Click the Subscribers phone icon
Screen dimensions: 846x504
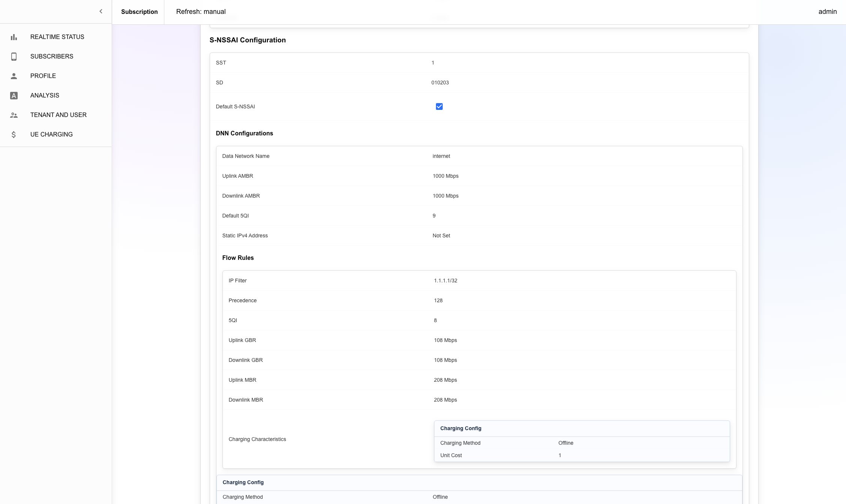[14, 57]
